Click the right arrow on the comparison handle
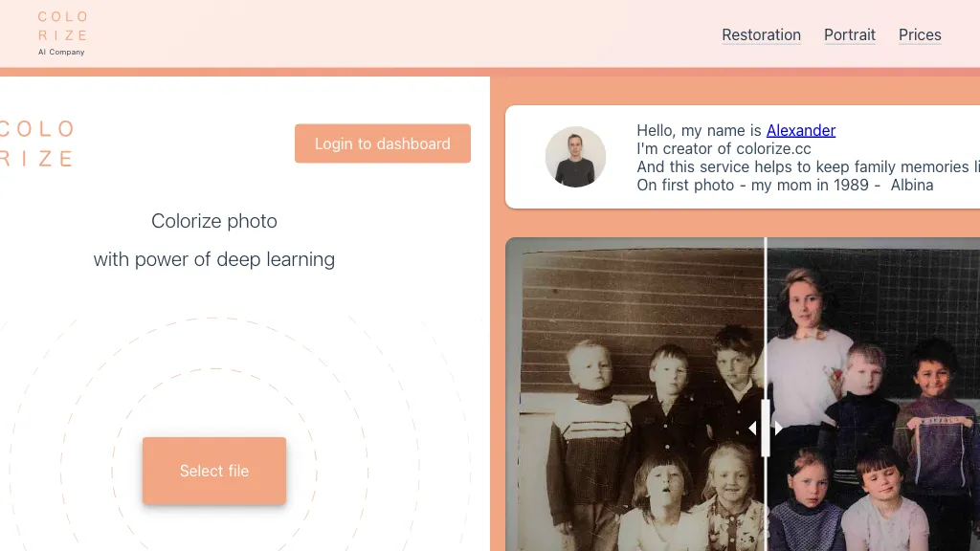Viewport: 980px width, 551px height. [x=778, y=428]
